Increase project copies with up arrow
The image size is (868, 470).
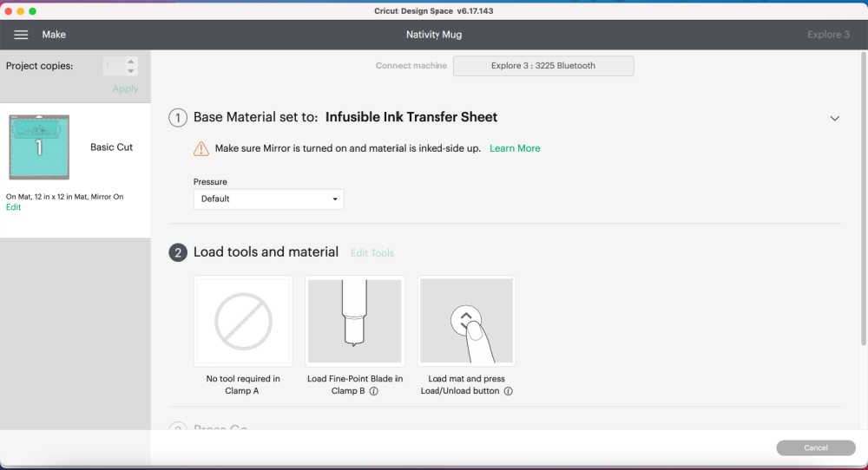click(x=131, y=62)
